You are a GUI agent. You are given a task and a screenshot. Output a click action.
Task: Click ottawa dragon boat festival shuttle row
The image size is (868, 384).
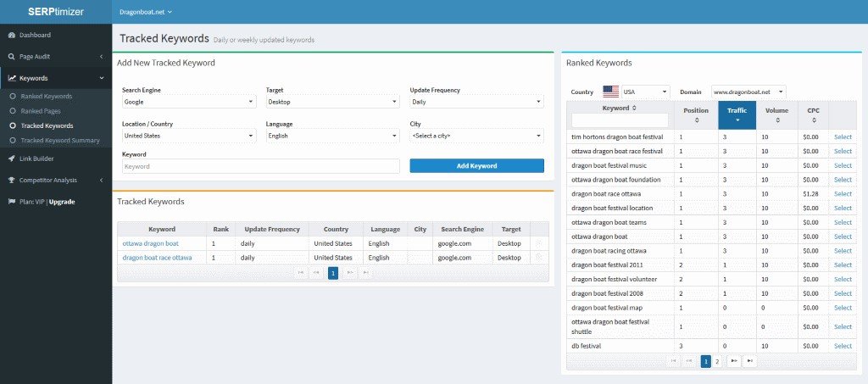coord(711,326)
